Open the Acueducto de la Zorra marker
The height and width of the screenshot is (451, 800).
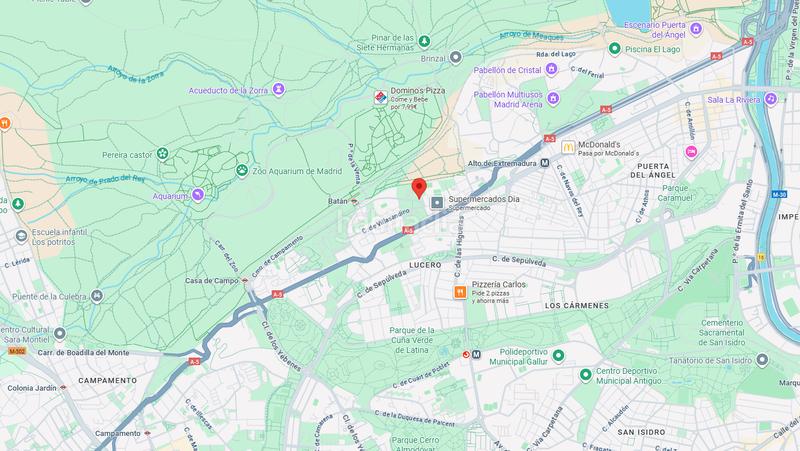pyautogui.click(x=278, y=89)
